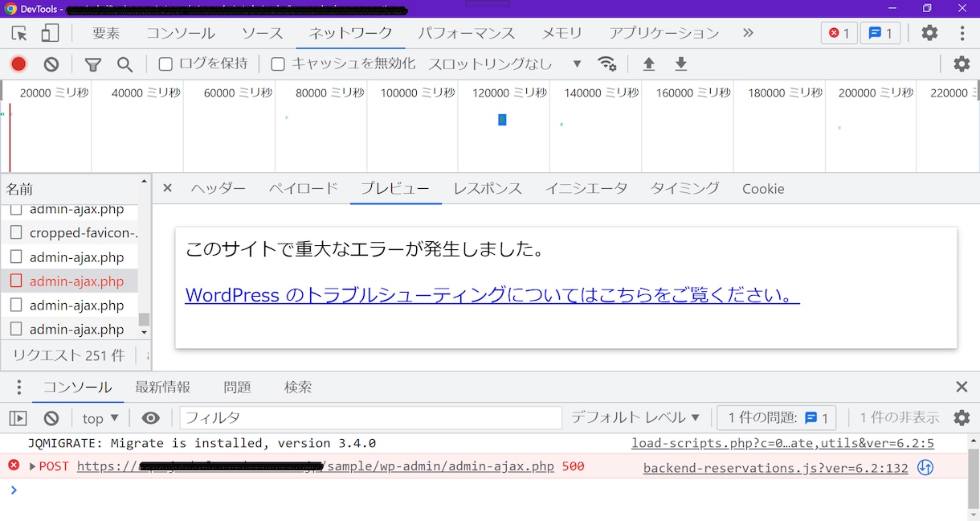Click the 1 件の非表示 hidden count
This screenshot has height=521, width=980.
click(900, 417)
